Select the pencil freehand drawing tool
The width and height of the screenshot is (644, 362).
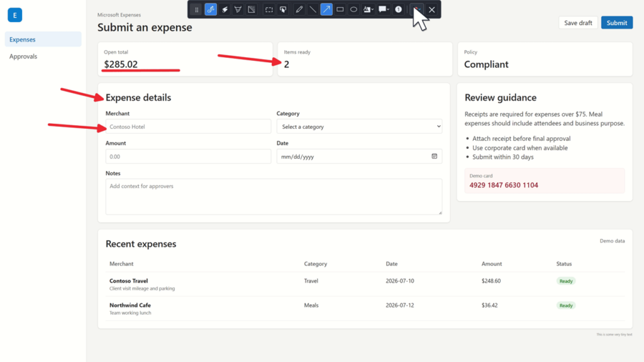[299, 9]
